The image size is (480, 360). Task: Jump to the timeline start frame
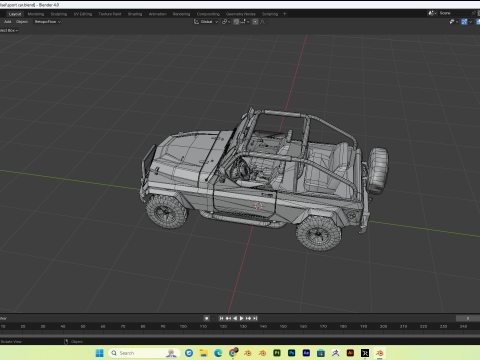point(221,318)
